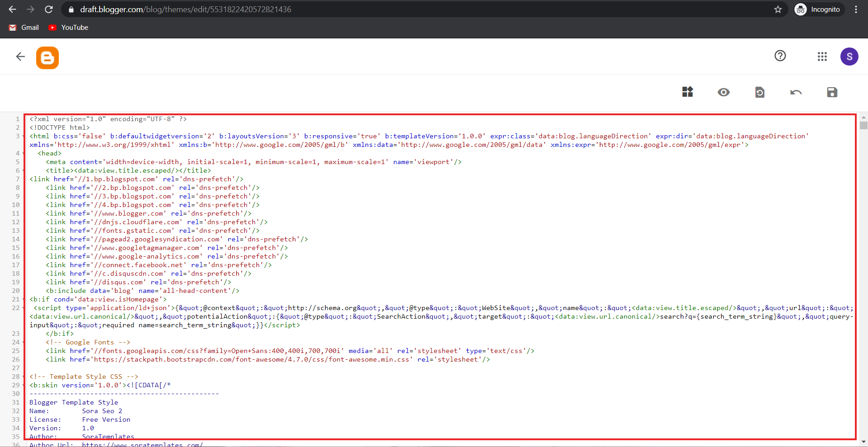Collapse the fold marker on line 28
Viewport: 868px width, 447px height.
coord(24,376)
